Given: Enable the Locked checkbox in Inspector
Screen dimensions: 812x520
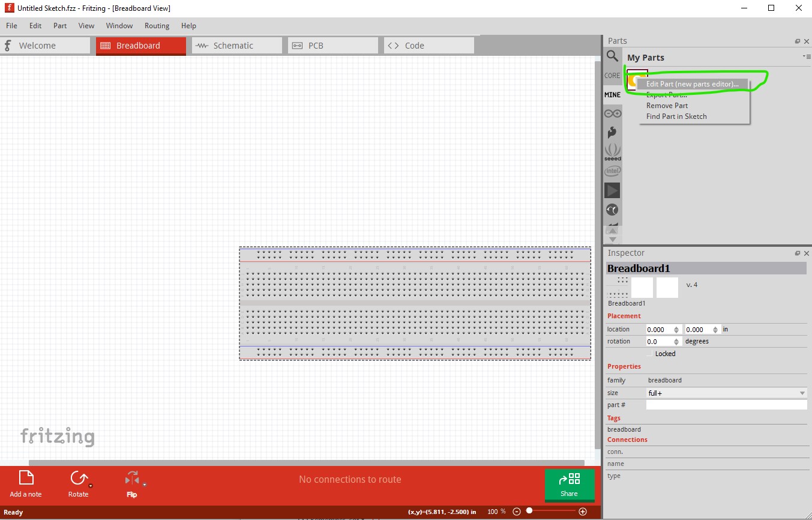Looking at the screenshot, I should click(649, 353).
